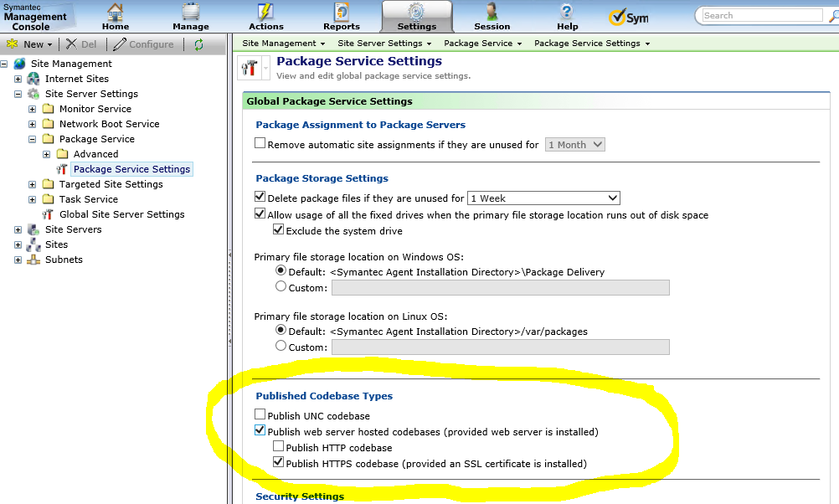The image size is (839, 504).
Task: Click the Del button in toolbar
Action: 81,44
